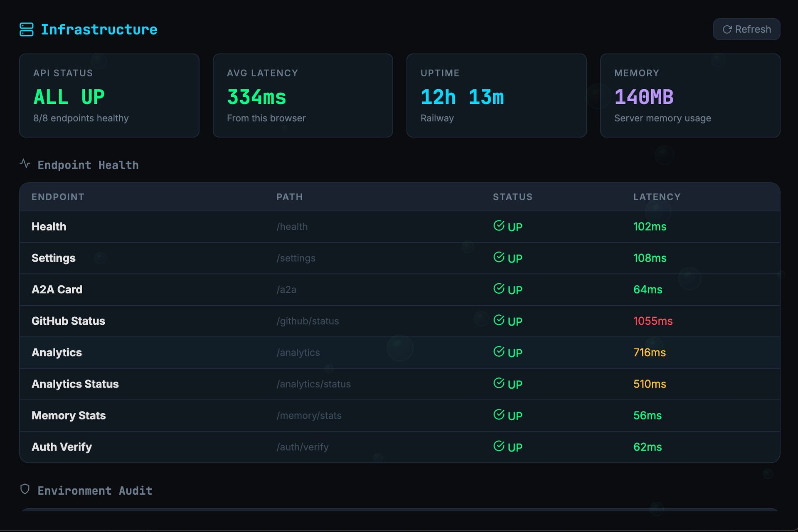
Task: Click the check icon in Memory Stats row
Action: click(499, 414)
